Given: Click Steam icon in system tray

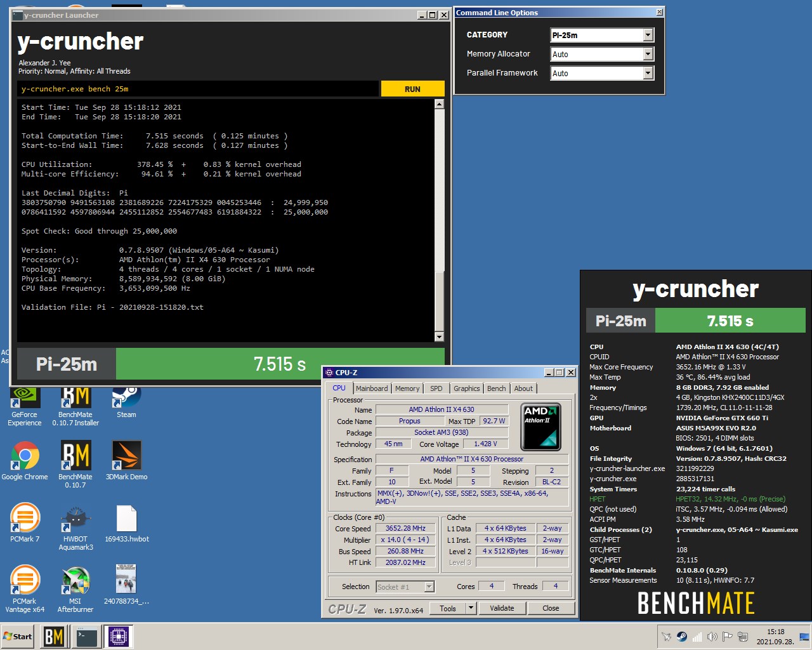Looking at the screenshot, I should pyautogui.click(x=681, y=637).
